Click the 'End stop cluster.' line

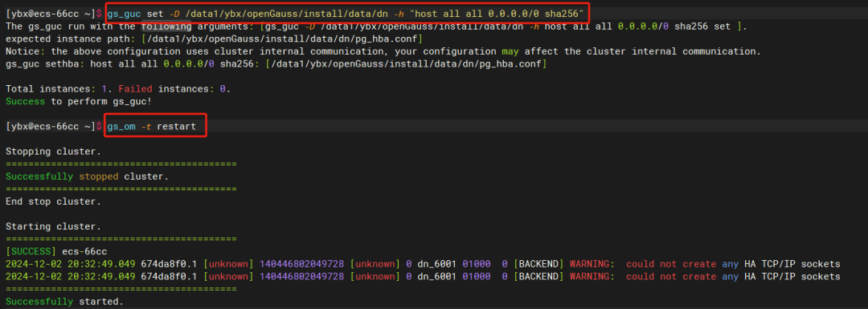[53, 201]
